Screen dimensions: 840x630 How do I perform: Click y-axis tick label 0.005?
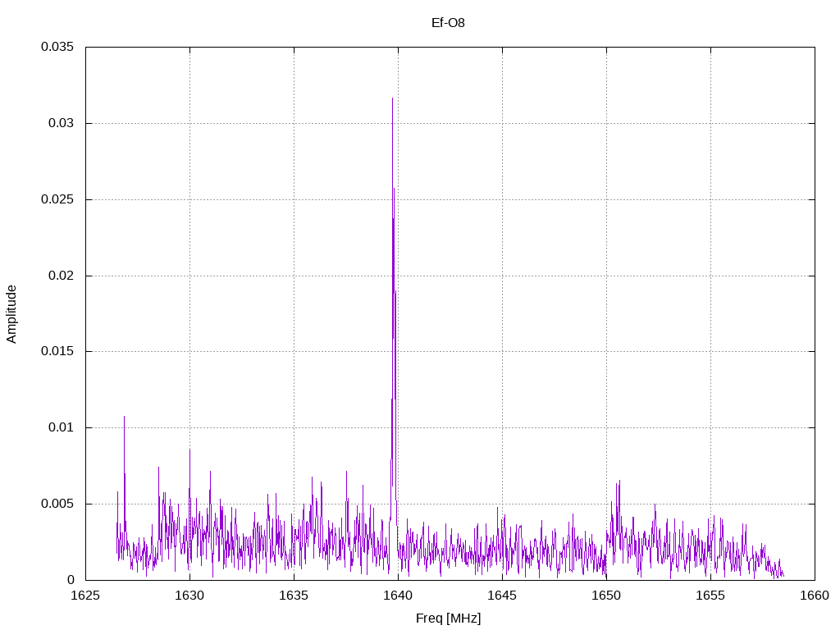(57, 504)
